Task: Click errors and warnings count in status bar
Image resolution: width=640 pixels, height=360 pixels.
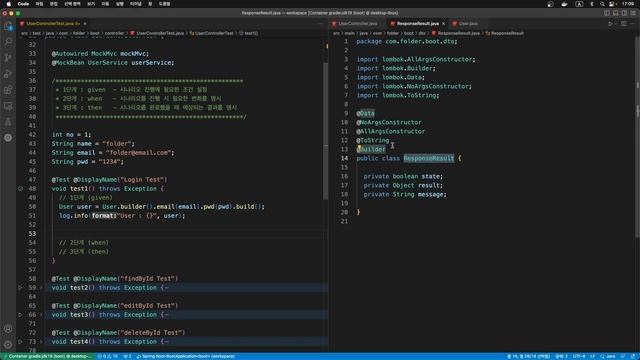Action: click(108, 356)
